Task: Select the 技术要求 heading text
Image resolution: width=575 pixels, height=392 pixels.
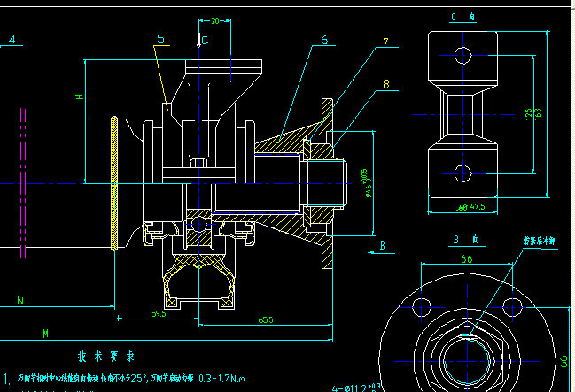Action: tap(105, 357)
